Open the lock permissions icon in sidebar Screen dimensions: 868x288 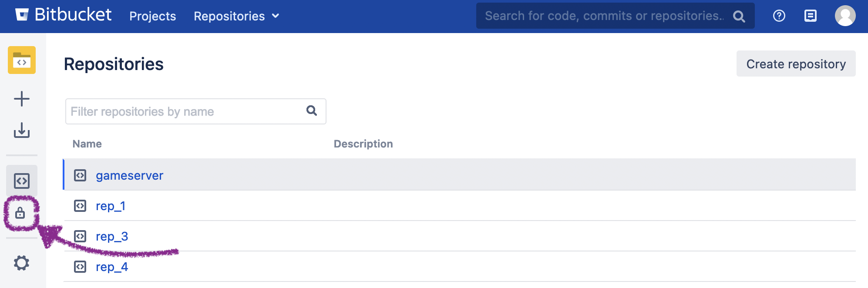pyautogui.click(x=20, y=213)
